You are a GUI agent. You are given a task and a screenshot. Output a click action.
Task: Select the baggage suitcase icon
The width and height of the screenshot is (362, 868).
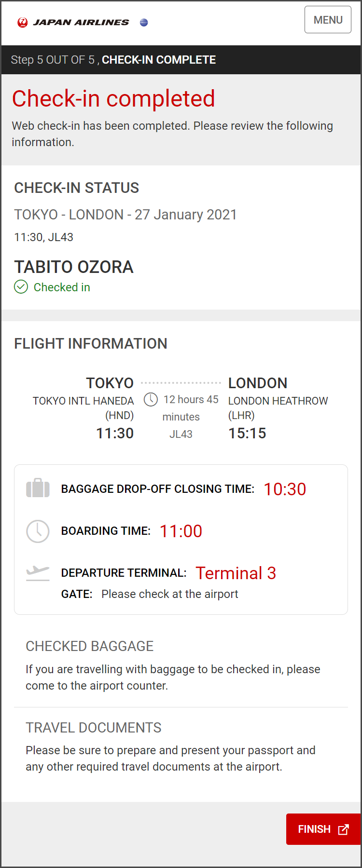38,488
